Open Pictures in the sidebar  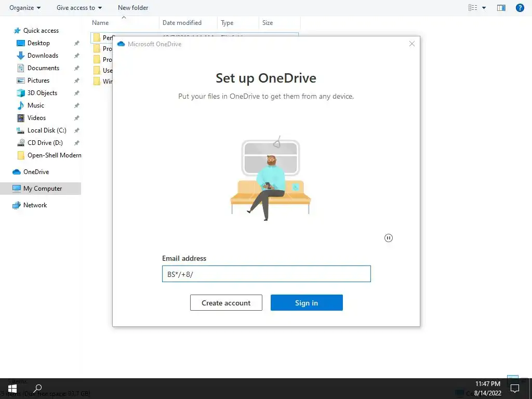[38, 81]
